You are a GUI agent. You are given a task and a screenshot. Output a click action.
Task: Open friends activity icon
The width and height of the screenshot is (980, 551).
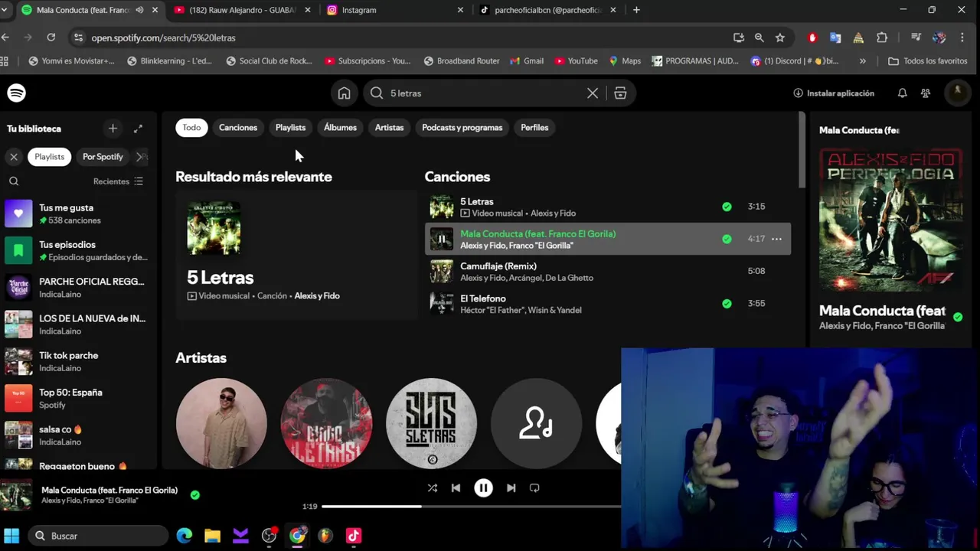coord(926,93)
